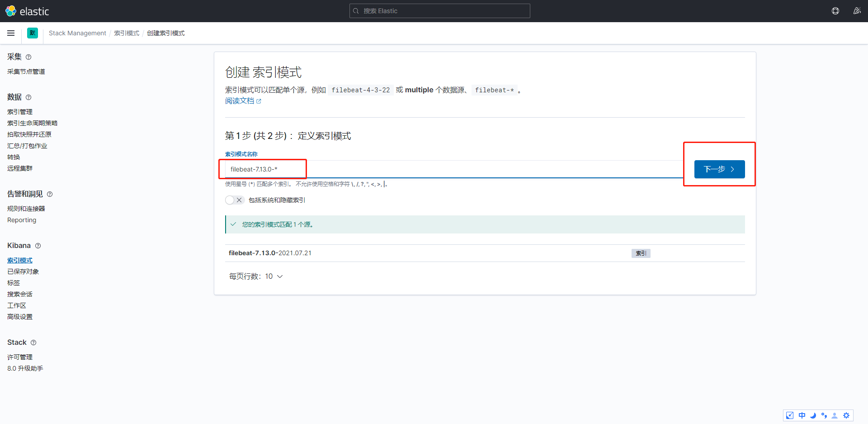Viewport: 868px width, 424px height.
Task: Open 索引生命周期策略 in sidebar
Action: tap(33, 123)
